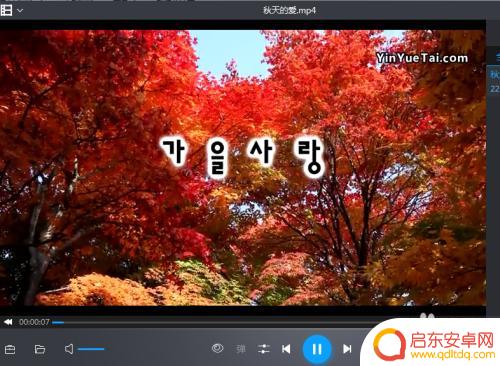Open the main menu list icon

[6, 10]
